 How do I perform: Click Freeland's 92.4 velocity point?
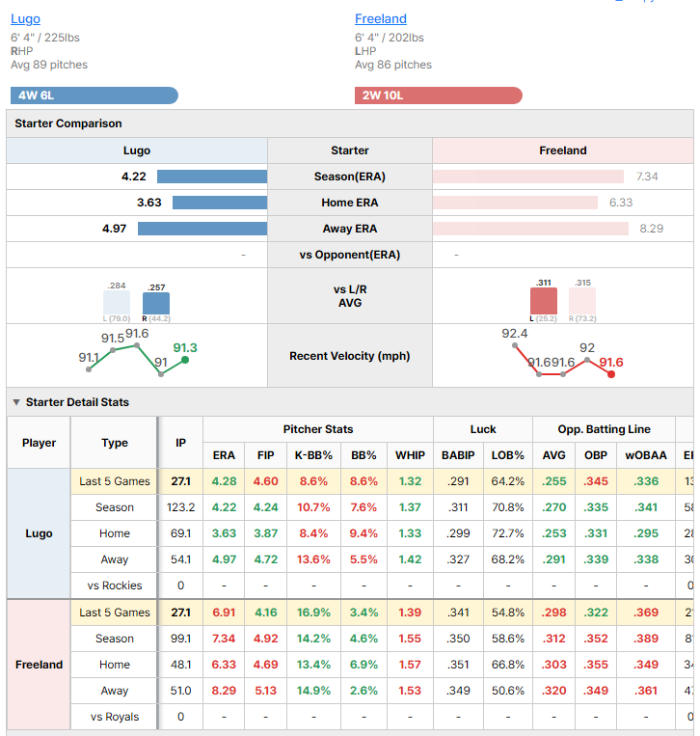[x=515, y=345]
